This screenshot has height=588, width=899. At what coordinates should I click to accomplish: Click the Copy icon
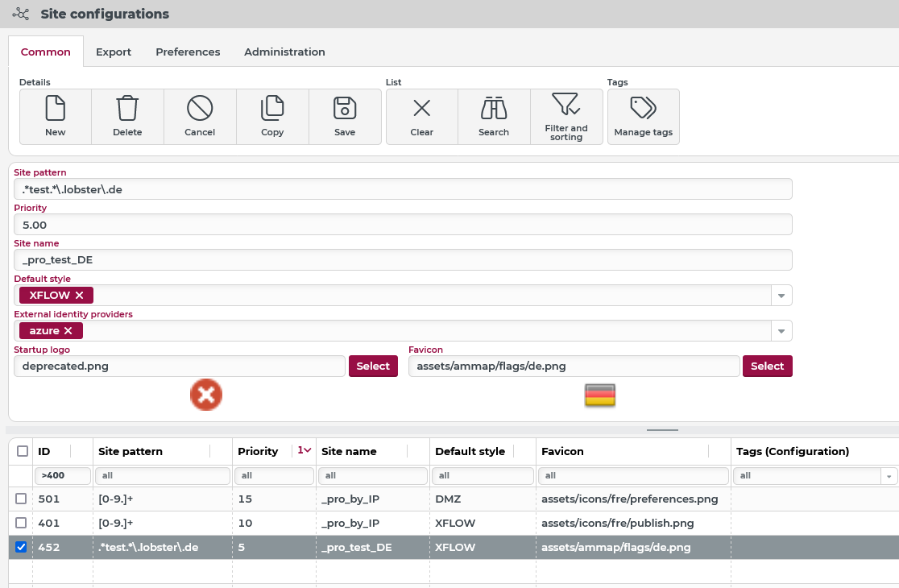point(272,108)
